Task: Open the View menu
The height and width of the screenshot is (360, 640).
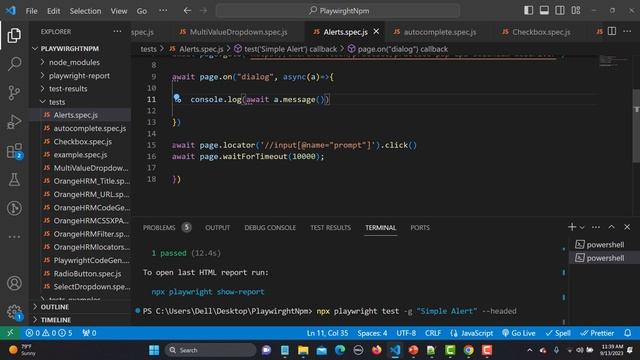Action: [x=119, y=11]
